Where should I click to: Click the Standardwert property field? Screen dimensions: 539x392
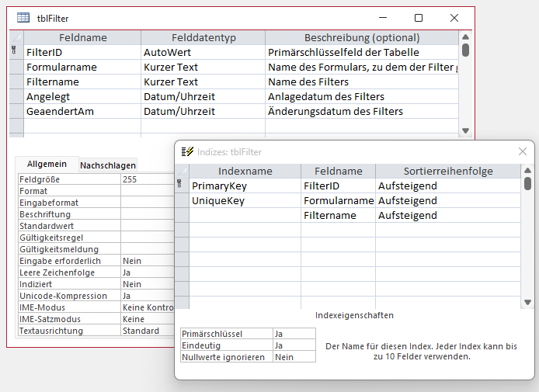pyautogui.click(x=148, y=226)
